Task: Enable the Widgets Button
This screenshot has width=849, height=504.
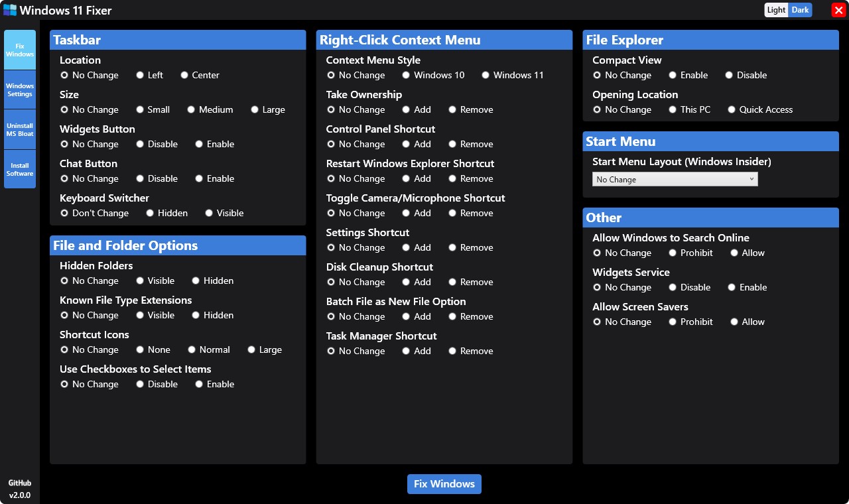Action: click(215, 144)
